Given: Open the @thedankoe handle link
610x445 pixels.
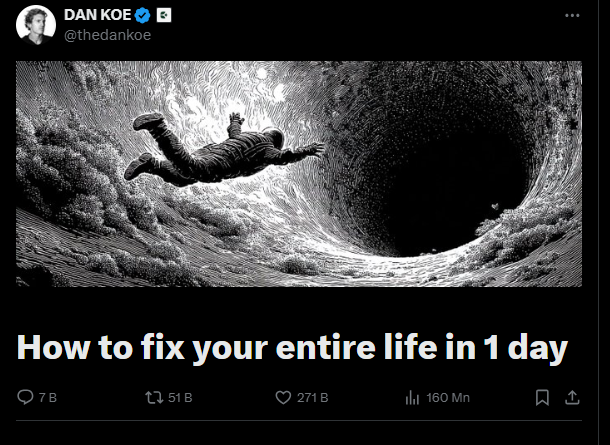Looking at the screenshot, I should (107, 35).
